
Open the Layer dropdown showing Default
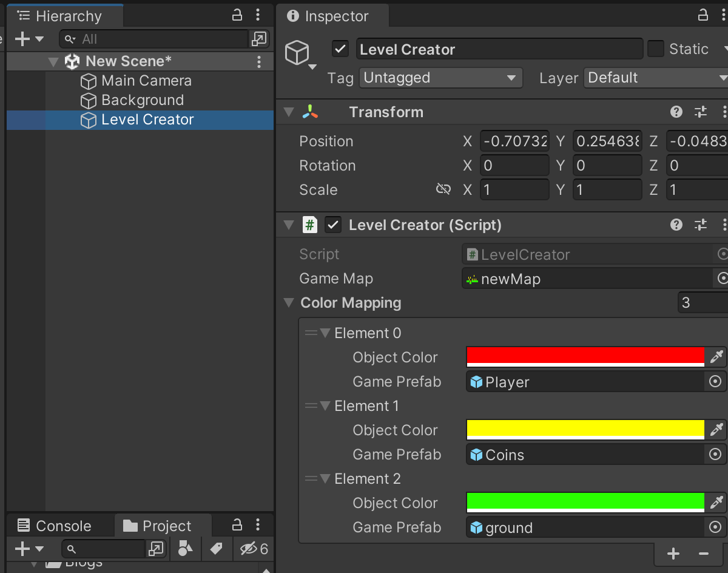(655, 78)
